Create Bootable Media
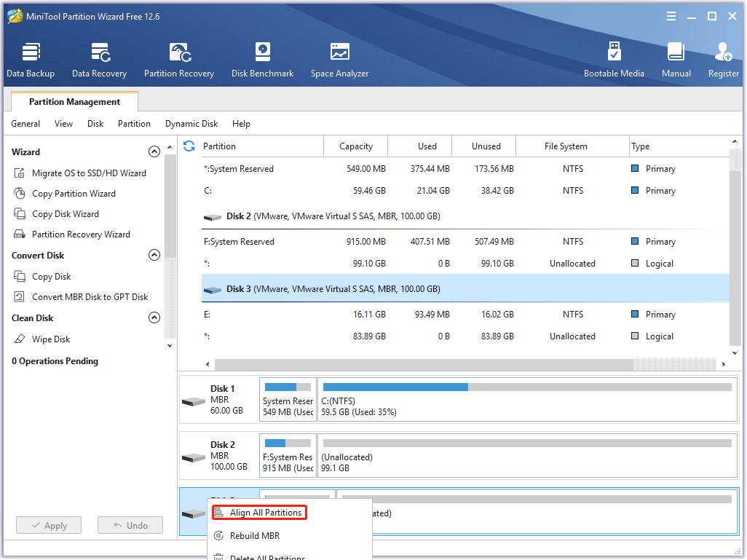The width and height of the screenshot is (747, 560). (614, 60)
